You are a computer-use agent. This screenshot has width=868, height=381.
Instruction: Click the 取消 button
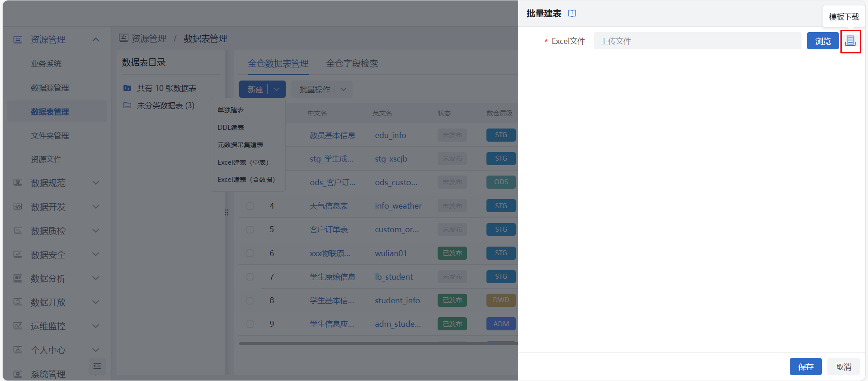(x=844, y=367)
